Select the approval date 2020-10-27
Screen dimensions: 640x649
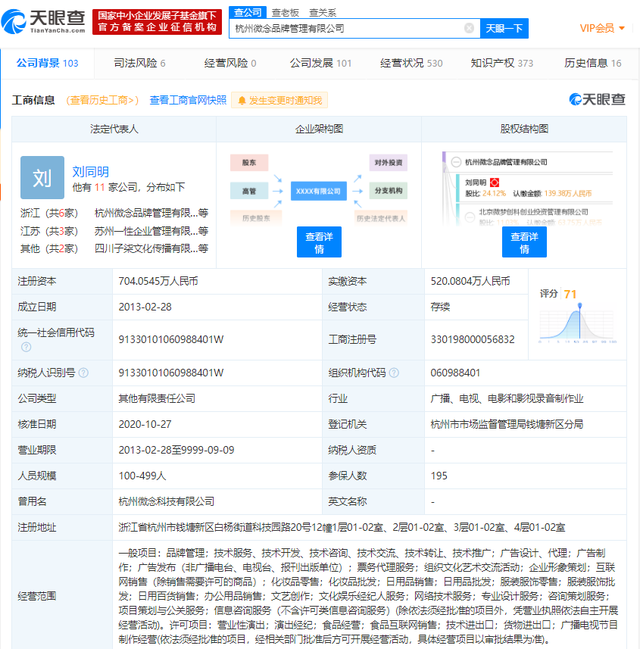pyautogui.click(x=145, y=424)
